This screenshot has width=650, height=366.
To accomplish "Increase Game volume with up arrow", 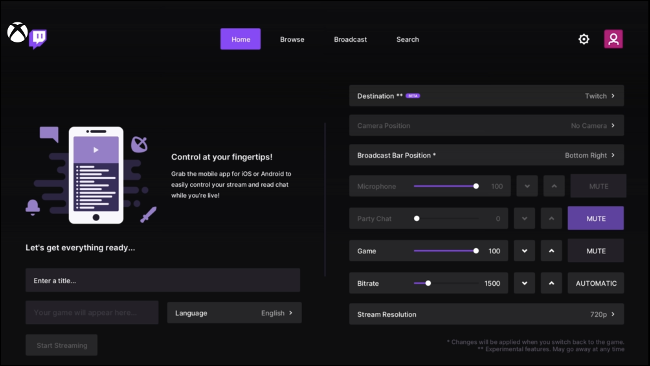I will (551, 251).
